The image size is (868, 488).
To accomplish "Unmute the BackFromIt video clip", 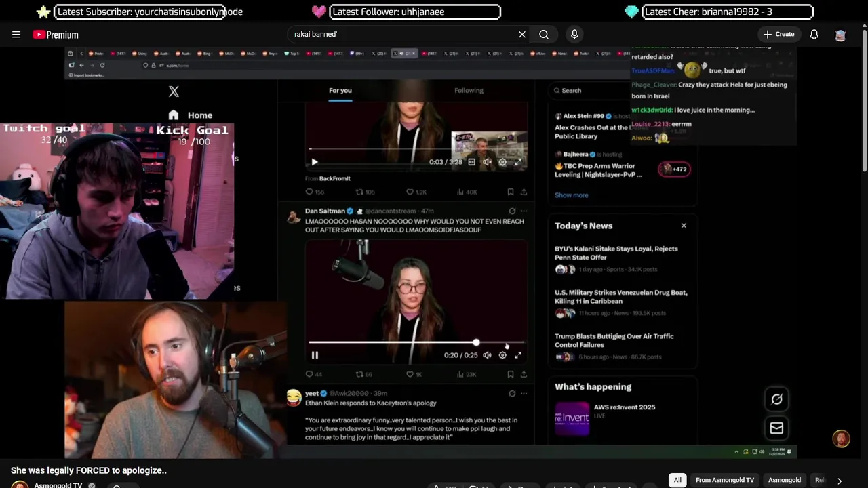I will 487,162.
